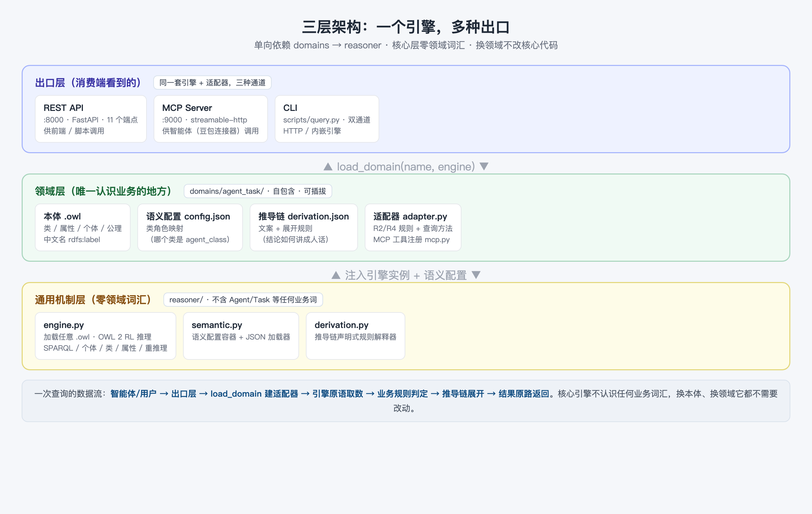Viewport: 812px width, 514px height.
Task: Click the down triangle after load_domain
Action: click(x=484, y=166)
